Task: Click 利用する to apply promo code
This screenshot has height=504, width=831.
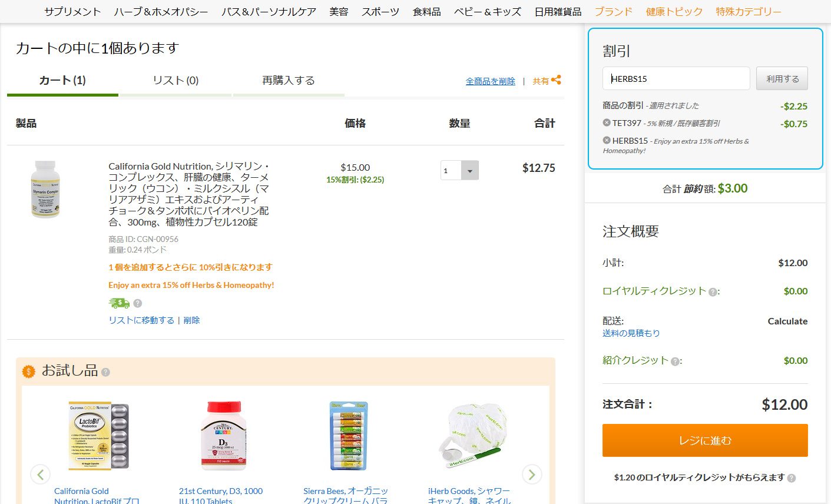Action: [x=782, y=78]
